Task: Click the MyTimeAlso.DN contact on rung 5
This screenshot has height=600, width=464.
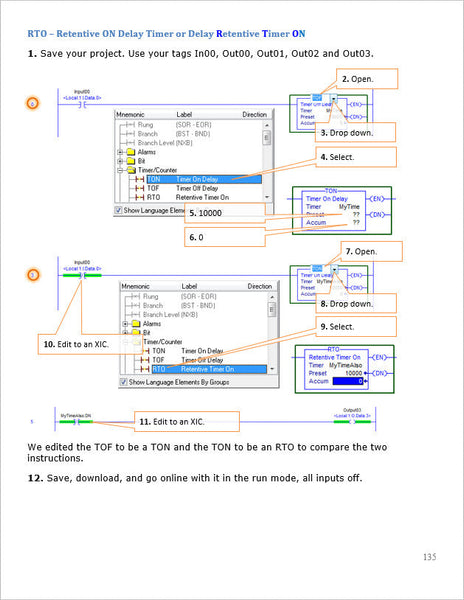Action: (x=77, y=422)
